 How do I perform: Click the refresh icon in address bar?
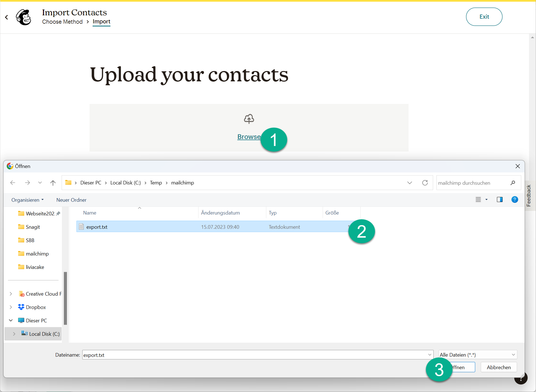425,183
